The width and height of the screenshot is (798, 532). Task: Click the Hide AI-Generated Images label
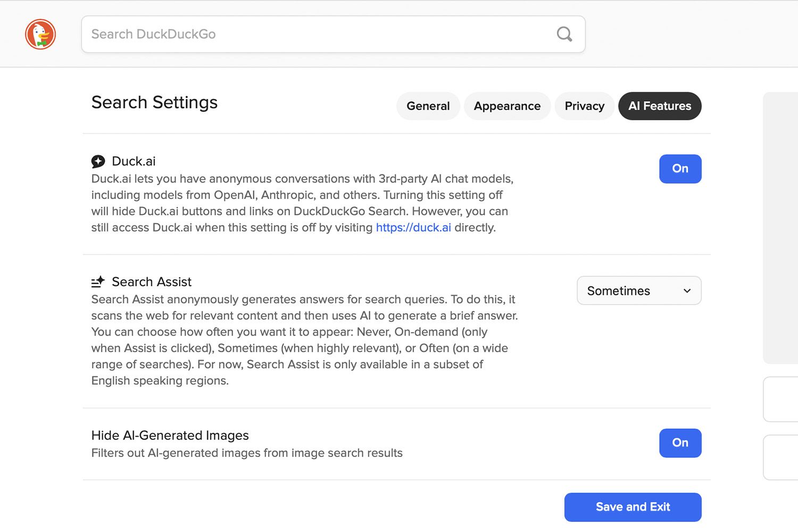[170, 435]
